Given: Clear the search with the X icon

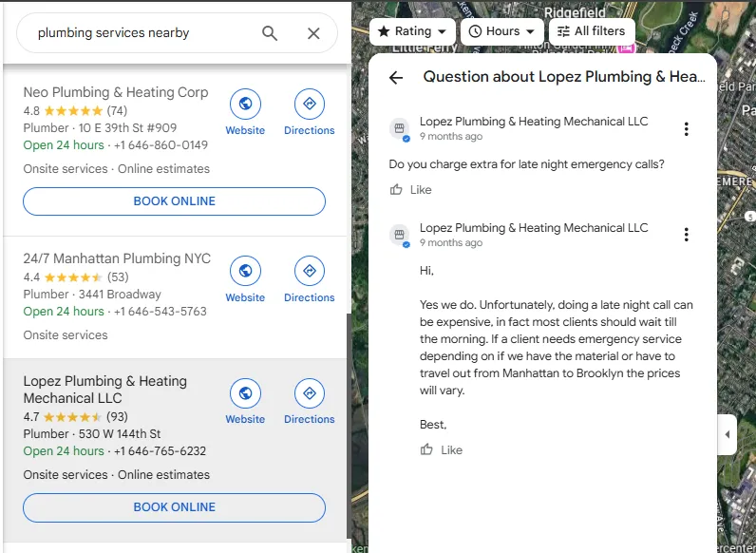Looking at the screenshot, I should coord(313,33).
